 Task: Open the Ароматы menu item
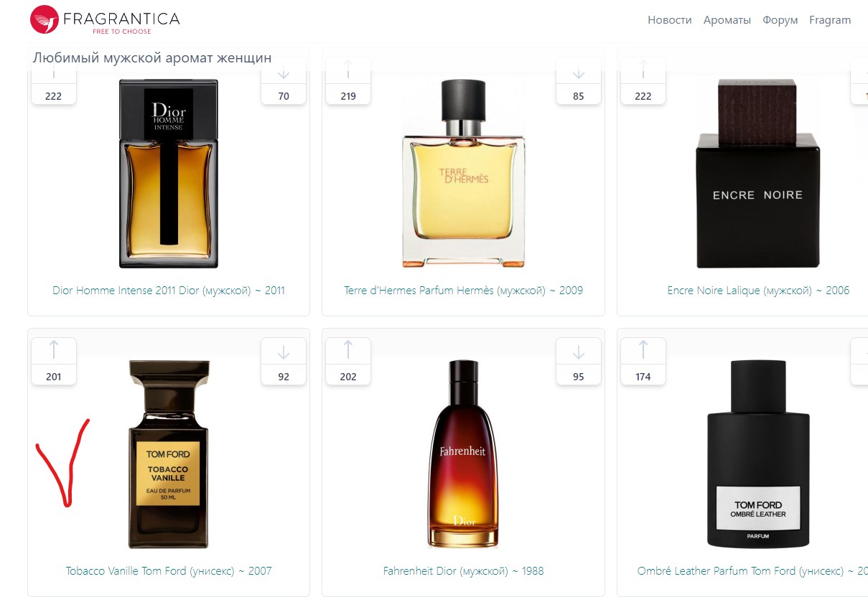[x=727, y=20]
